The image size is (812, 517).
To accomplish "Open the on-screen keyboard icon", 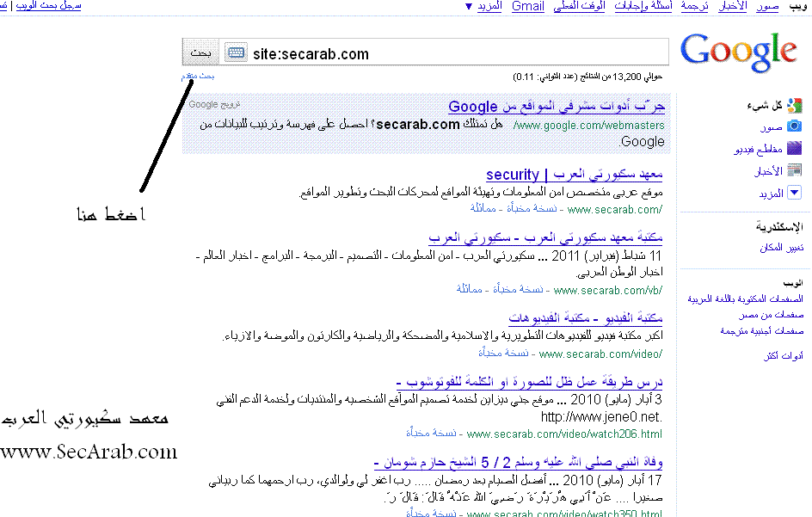I will coord(236,52).
